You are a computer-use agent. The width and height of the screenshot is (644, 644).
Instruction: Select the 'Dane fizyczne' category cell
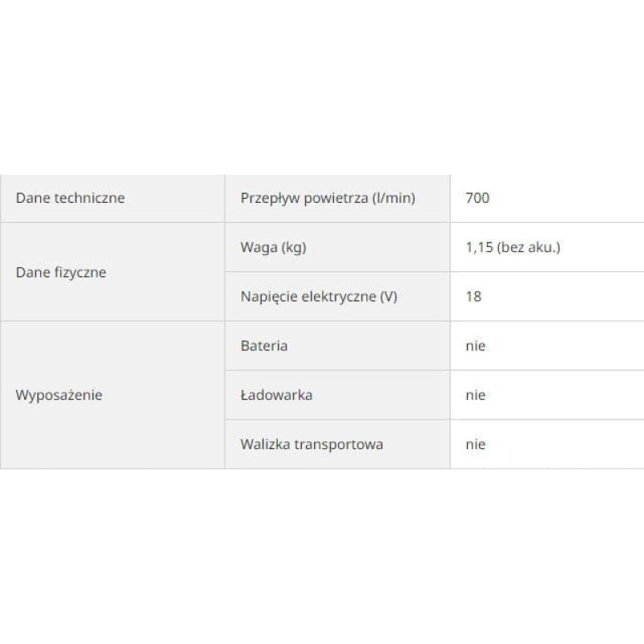tap(61, 272)
